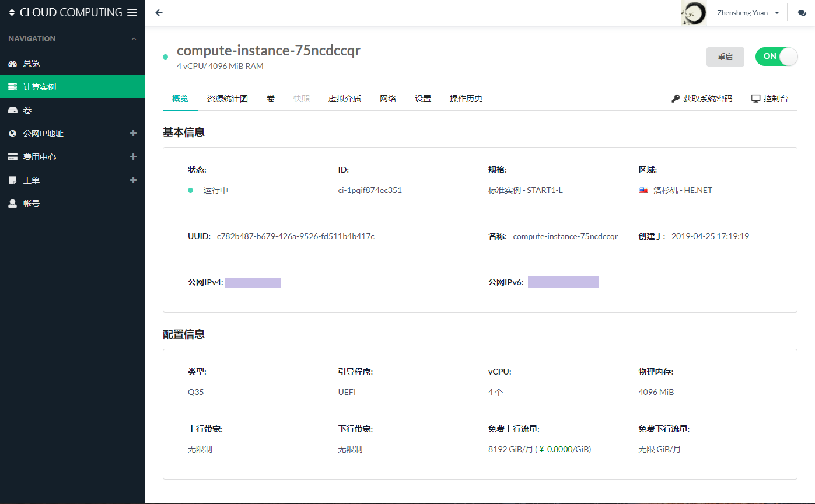Expand the 公网IP地址 submenu
The image size is (815, 504).
[133, 134]
